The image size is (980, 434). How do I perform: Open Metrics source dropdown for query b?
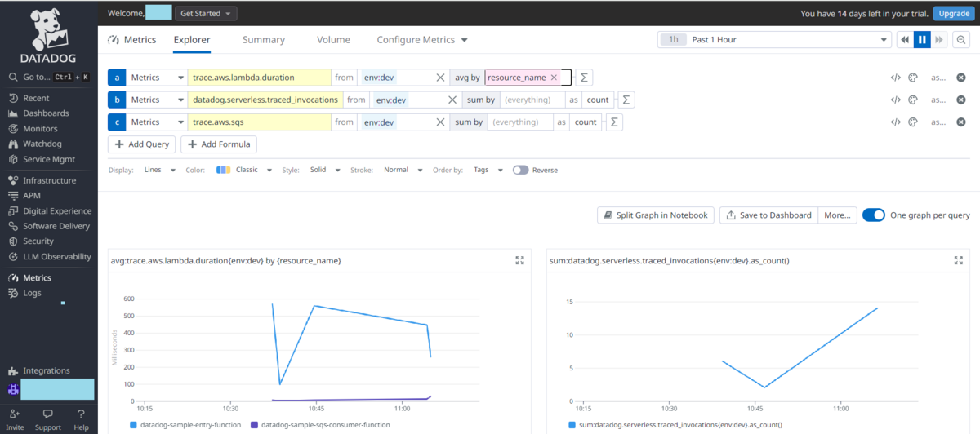click(x=158, y=100)
